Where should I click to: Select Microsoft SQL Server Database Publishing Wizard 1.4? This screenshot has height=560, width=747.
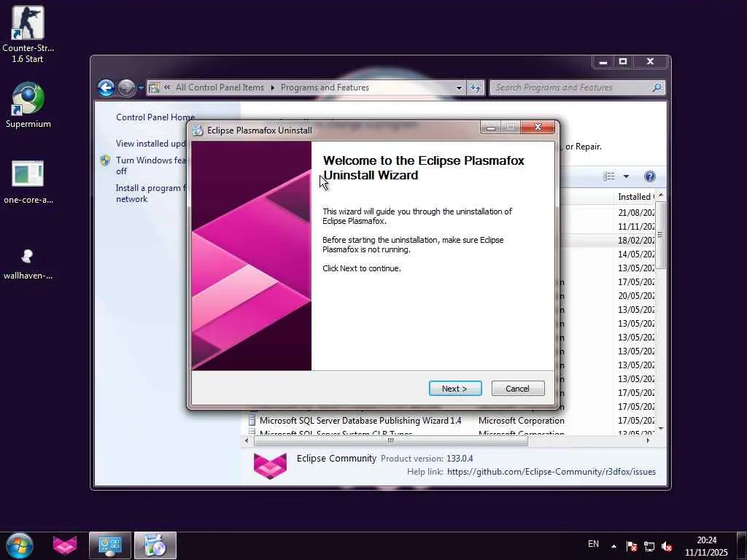click(360, 421)
